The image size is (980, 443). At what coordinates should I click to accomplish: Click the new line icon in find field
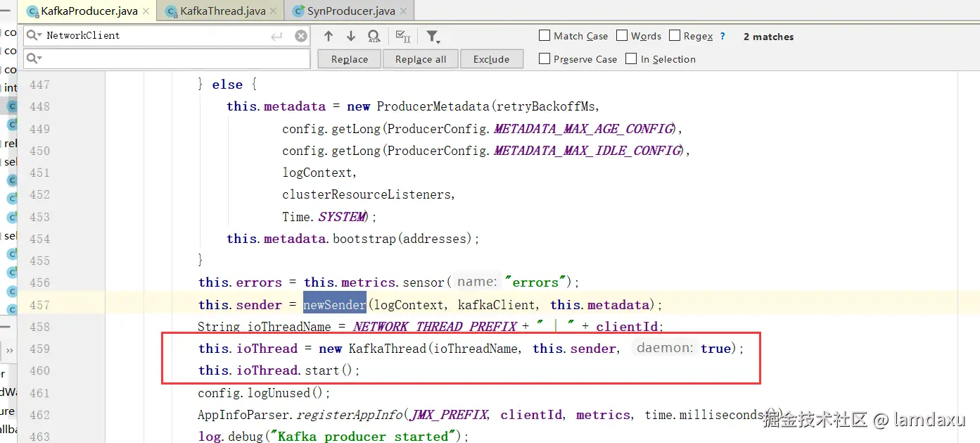pyautogui.click(x=277, y=36)
